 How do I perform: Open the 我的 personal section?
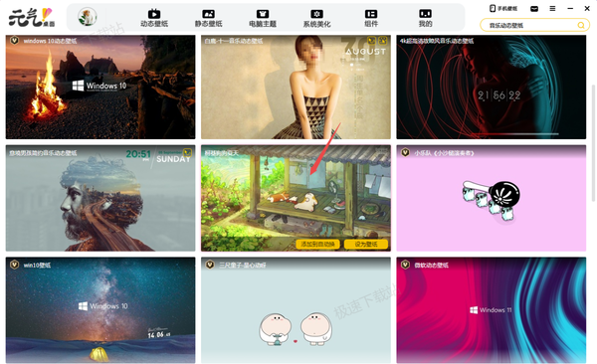[x=425, y=18]
